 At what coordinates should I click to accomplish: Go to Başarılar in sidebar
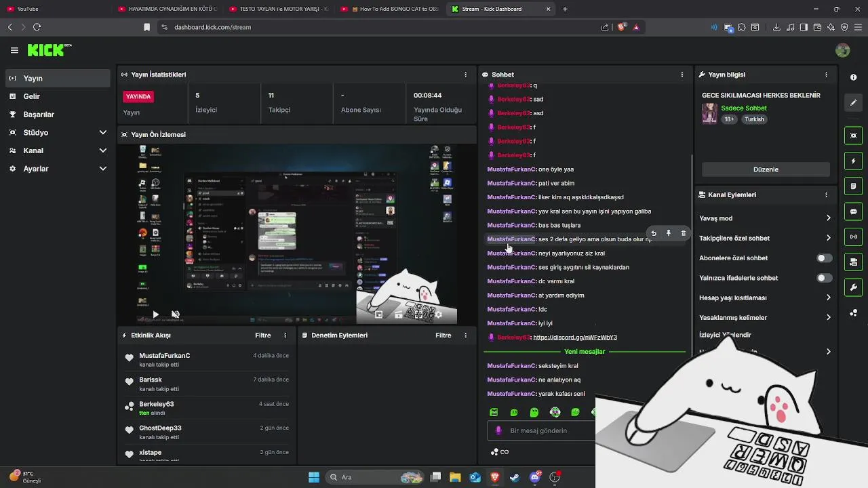point(57,115)
